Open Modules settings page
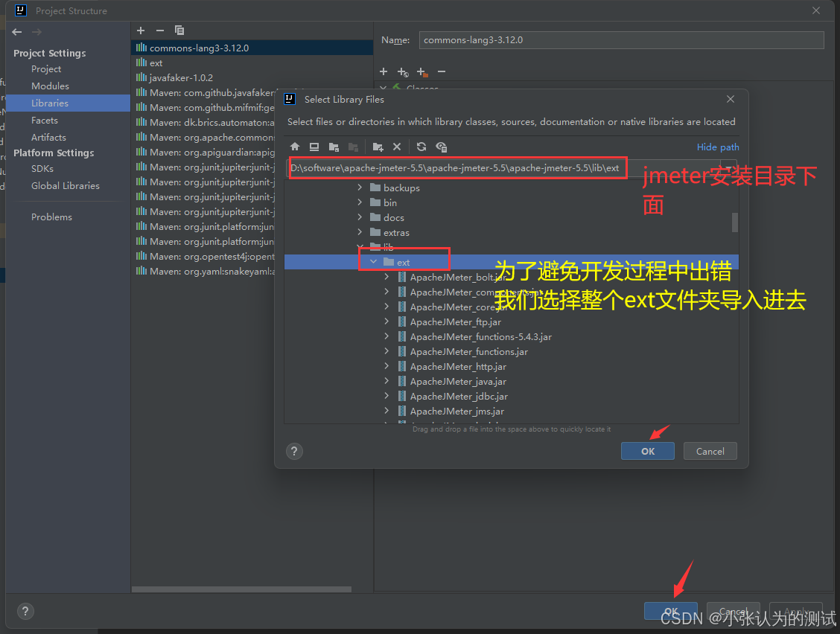Image resolution: width=840 pixels, height=634 pixels. [50, 86]
